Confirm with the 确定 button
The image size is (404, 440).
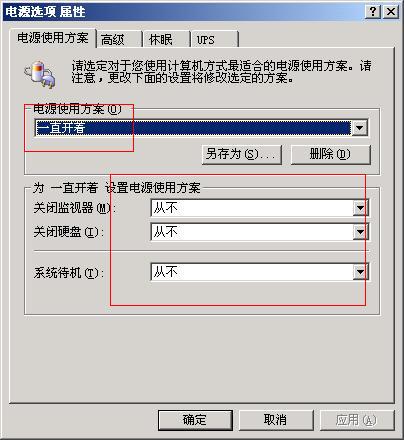pyautogui.click(x=195, y=420)
